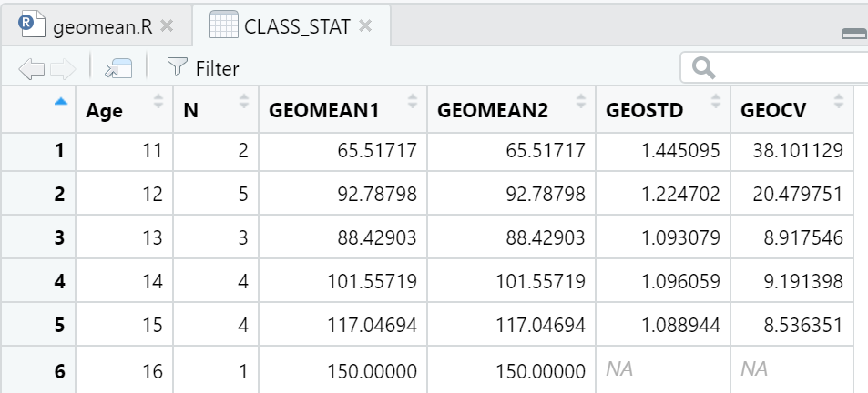The width and height of the screenshot is (868, 393).
Task: Click GEOMEAN2 cell 101.55719
Action: click(x=511, y=282)
